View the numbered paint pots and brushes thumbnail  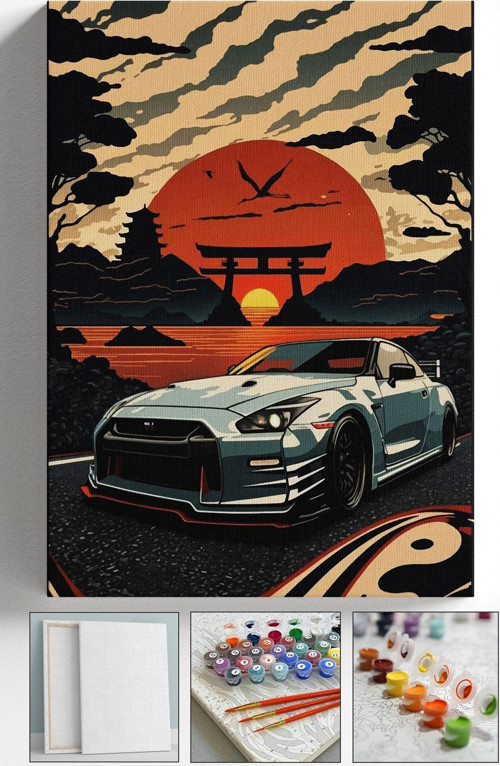click(x=265, y=687)
